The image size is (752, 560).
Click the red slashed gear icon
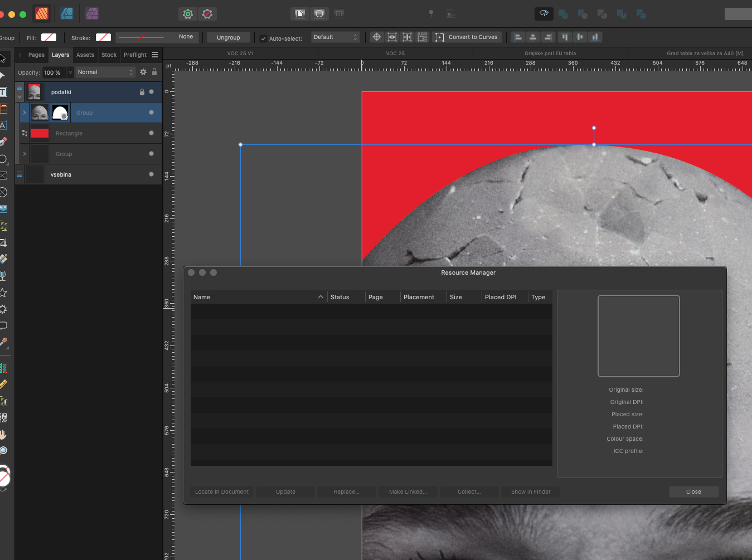click(x=207, y=14)
